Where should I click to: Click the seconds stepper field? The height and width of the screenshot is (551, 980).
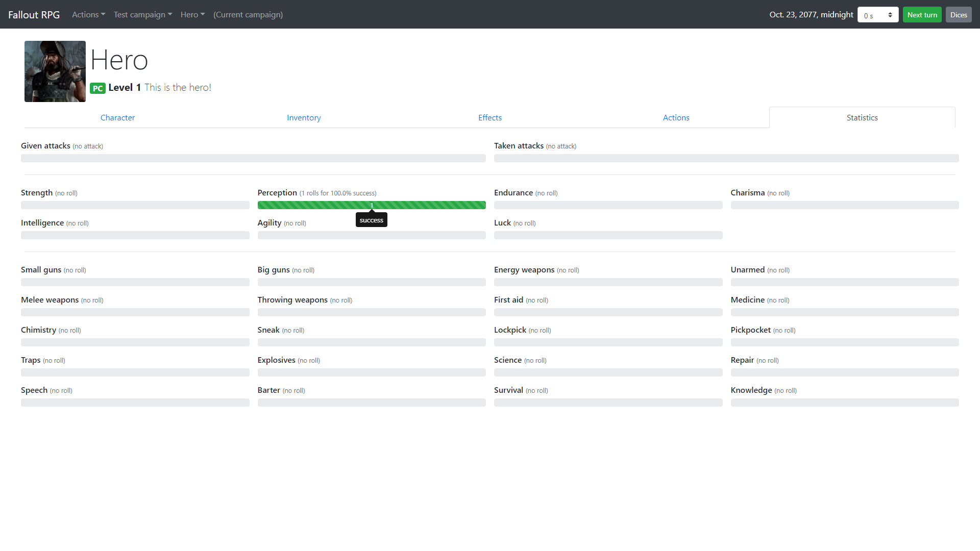click(878, 15)
